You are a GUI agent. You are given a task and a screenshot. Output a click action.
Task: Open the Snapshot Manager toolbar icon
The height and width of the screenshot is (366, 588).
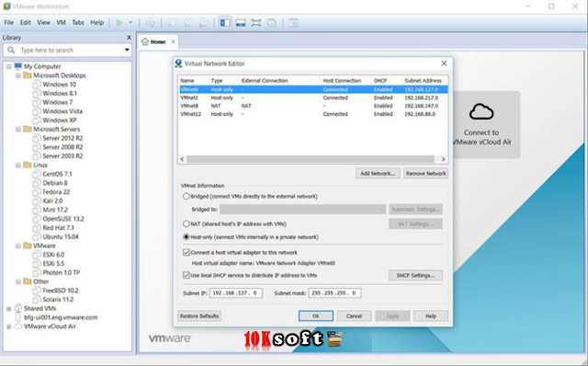tap(203, 23)
